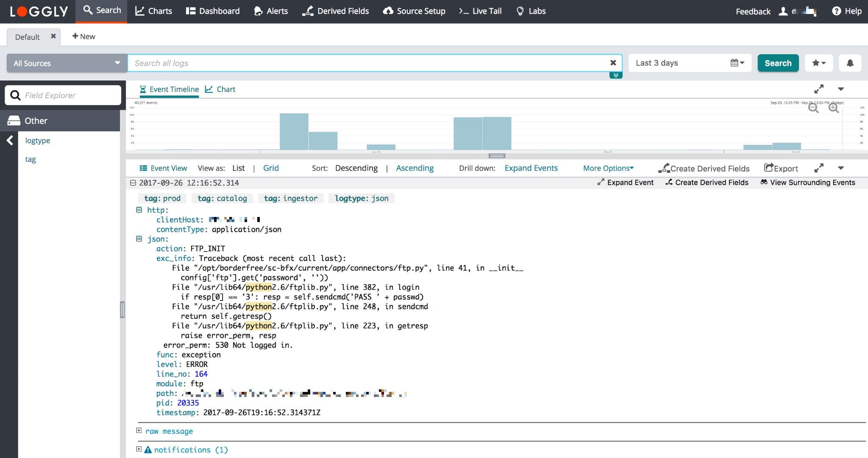Open the Dashboard section
This screenshot has width=868, height=458.
[x=212, y=11]
